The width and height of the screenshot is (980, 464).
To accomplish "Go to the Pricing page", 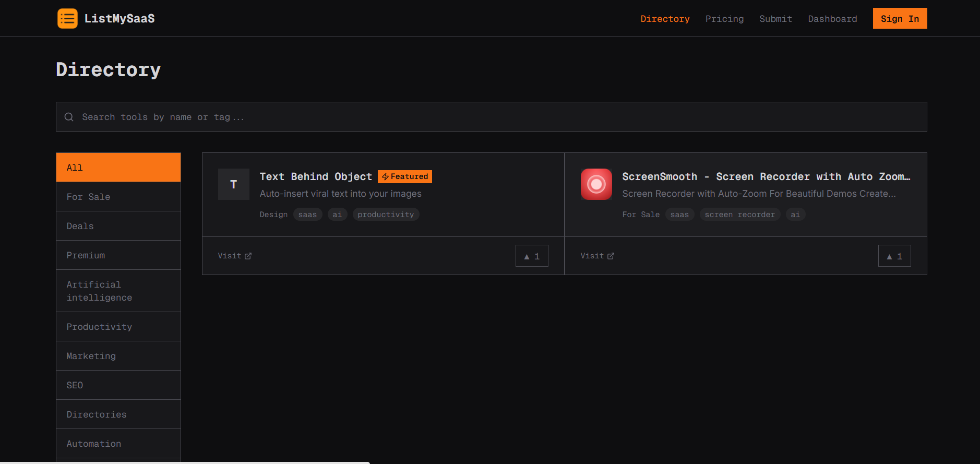I will pos(724,19).
